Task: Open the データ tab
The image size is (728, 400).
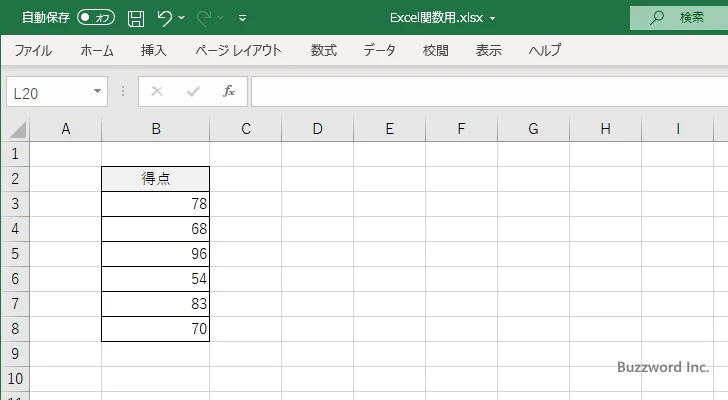Action: [x=379, y=50]
